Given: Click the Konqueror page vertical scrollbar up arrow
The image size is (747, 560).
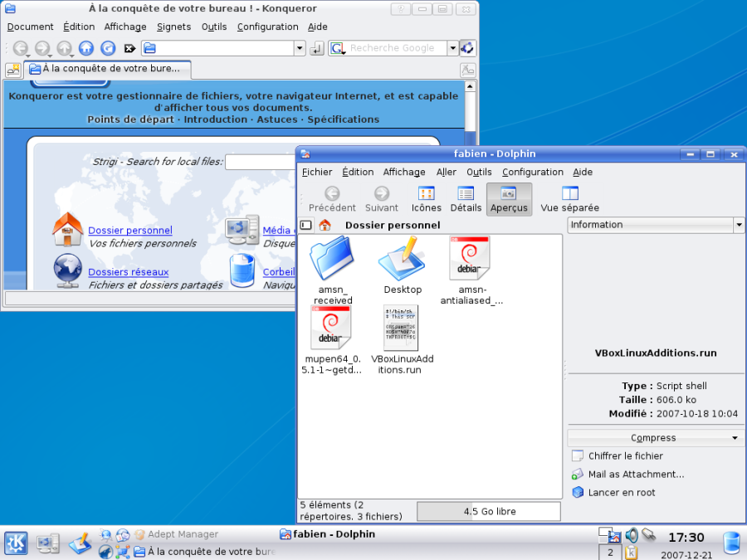Looking at the screenshot, I should click(471, 86).
